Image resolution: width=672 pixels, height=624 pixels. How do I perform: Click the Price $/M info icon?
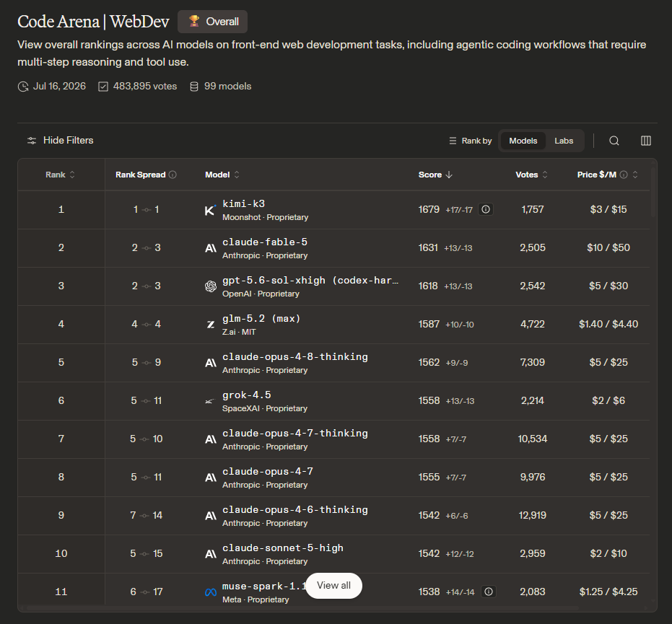[624, 175]
